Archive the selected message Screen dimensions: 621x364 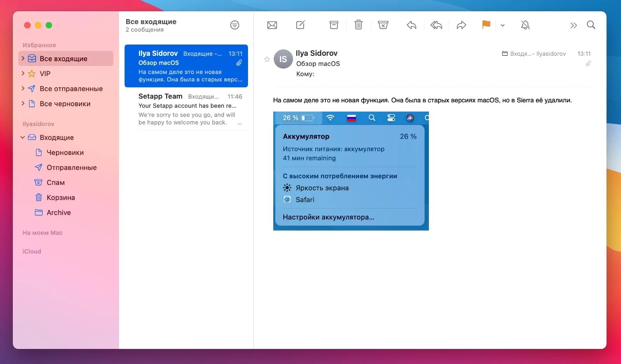coord(334,25)
